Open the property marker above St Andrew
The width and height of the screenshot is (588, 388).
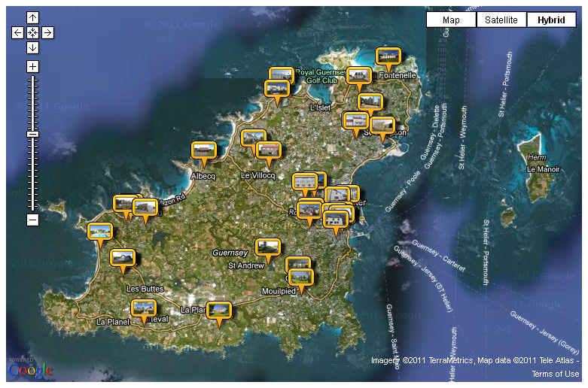pyautogui.click(x=267, y=247)
